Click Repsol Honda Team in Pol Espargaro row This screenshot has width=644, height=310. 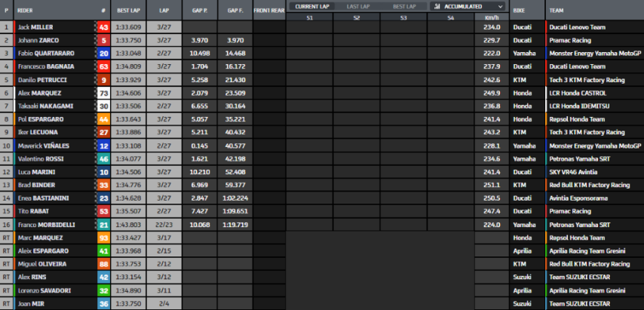pos(577,119)
